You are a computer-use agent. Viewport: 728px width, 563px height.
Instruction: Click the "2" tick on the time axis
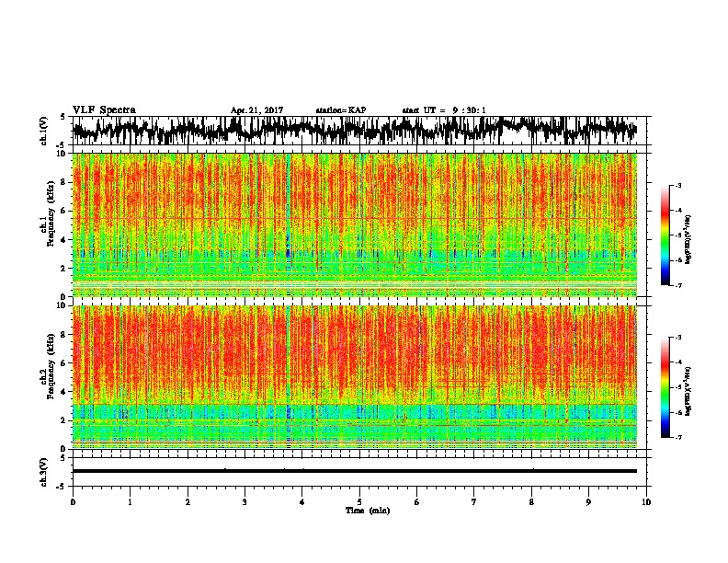pyautogui.click(x=188, y=502)
